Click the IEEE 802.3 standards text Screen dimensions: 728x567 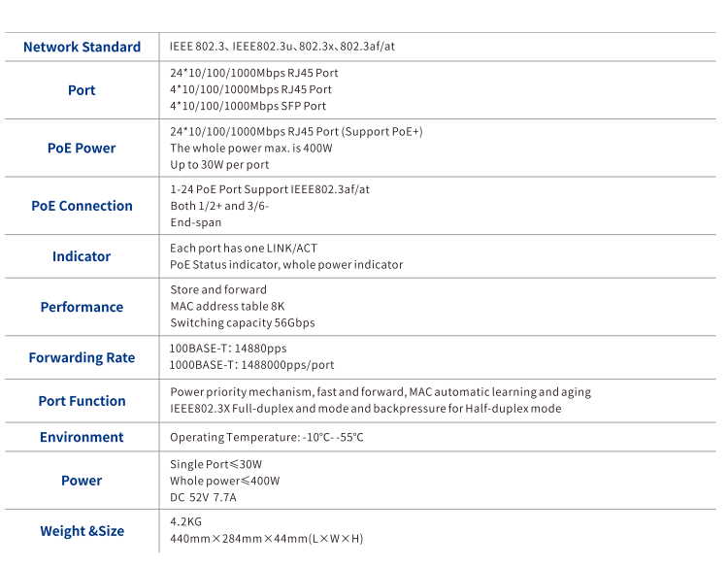tap(282, 47)
